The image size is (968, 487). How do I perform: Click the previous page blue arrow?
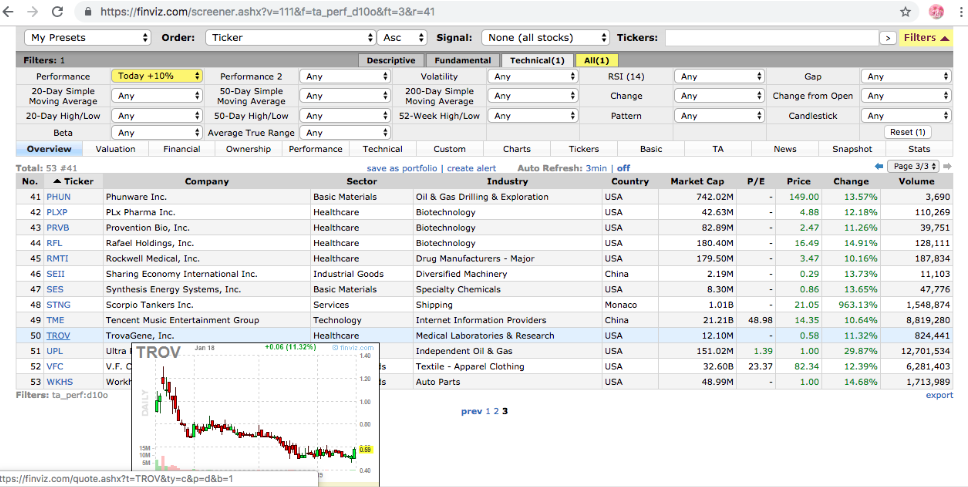pos(879,167)
